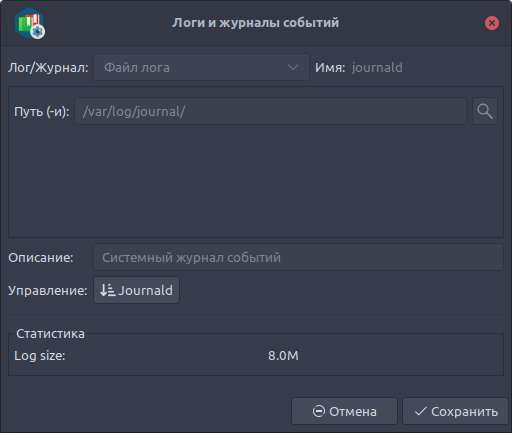Click into the Описание description field
512x433 pixels.
pos(298,257)
